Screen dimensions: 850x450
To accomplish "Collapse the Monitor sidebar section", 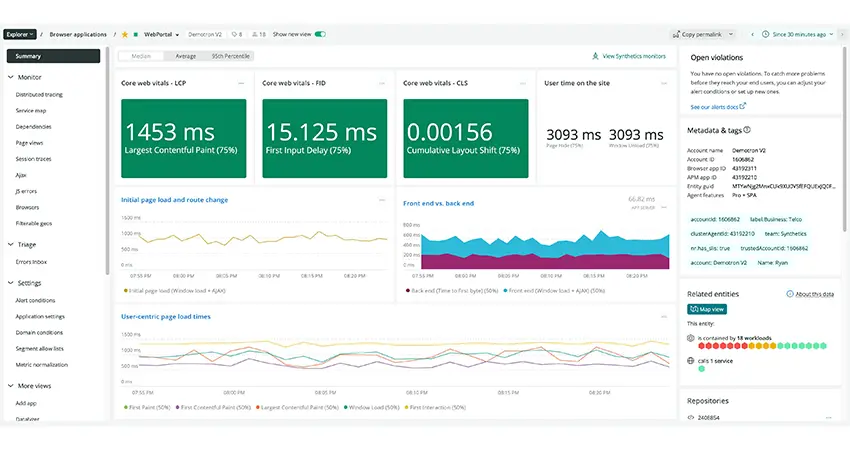I will tap(11, 77).
